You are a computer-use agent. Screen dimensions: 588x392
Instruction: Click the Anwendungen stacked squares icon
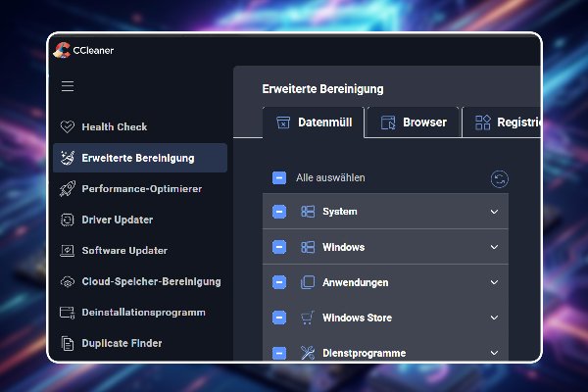pos(308,282)
